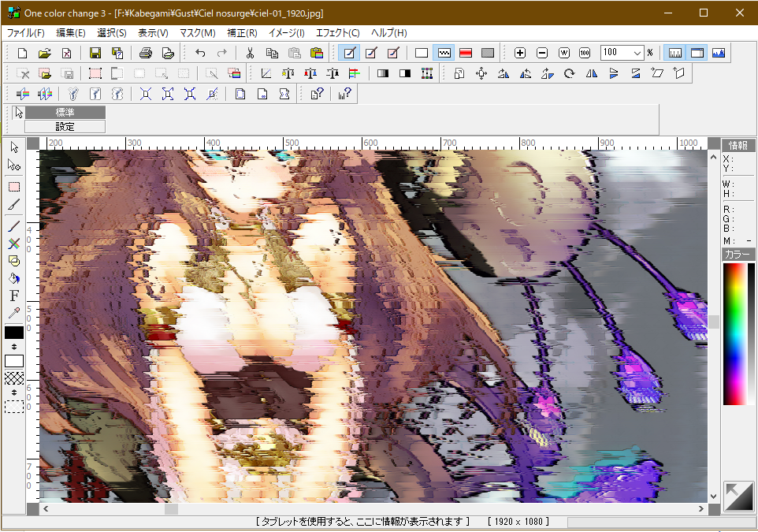Click the 設定 button
Screen dimensions: 758x532
click(65, 127)
